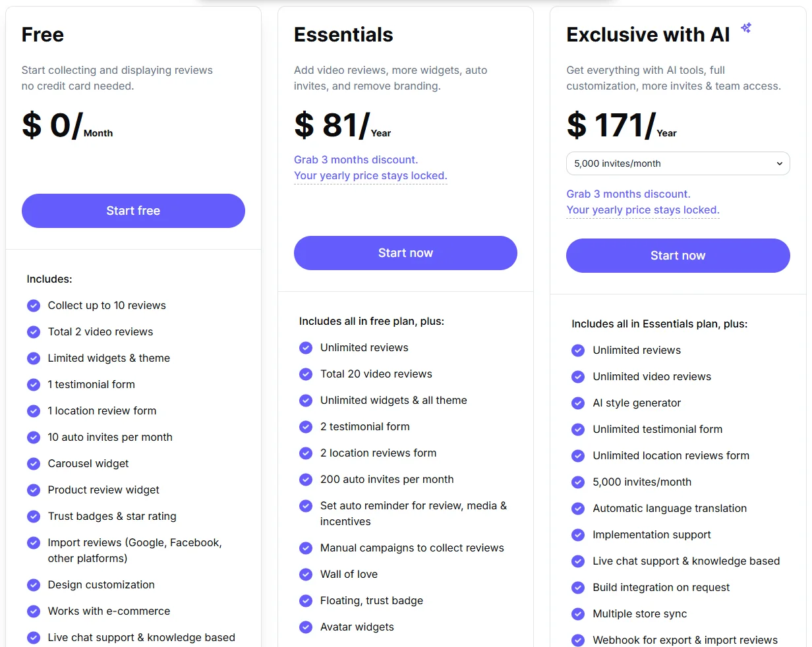Click the checkmark next to Total 20 video reviews
Image resolution: width=812 pixels, height=647 pixels.
[306, 374]
